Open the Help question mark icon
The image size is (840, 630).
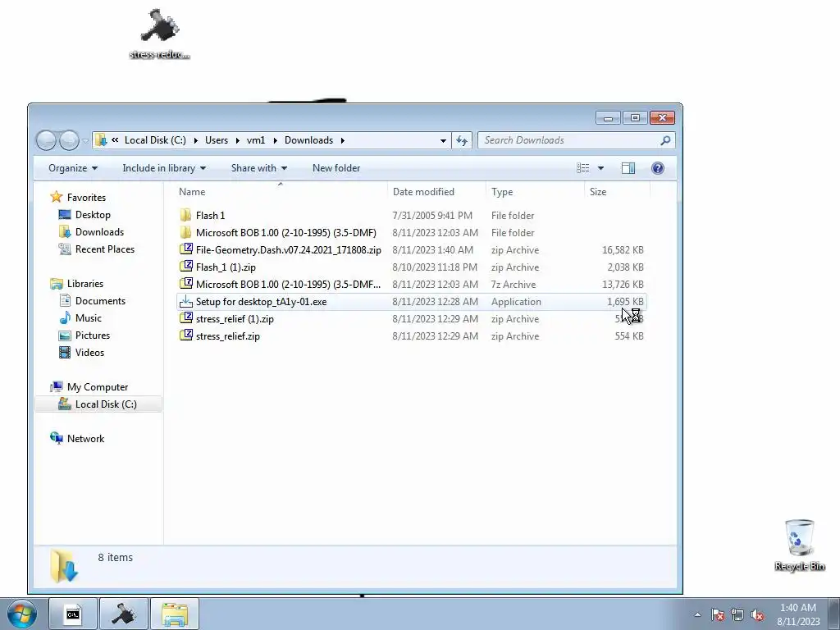tap(658, 168)
